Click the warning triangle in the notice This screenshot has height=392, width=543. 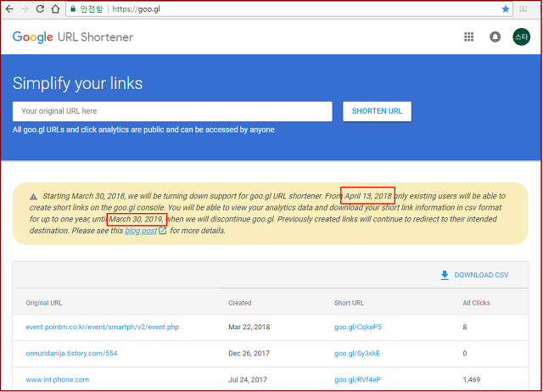pos(33,197)
